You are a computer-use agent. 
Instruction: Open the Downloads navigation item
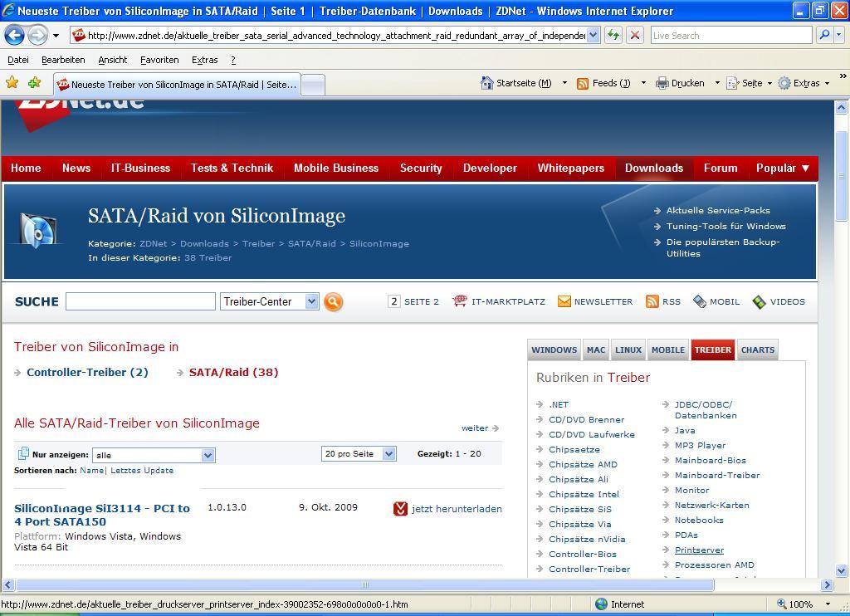click(x=654, y=168)
